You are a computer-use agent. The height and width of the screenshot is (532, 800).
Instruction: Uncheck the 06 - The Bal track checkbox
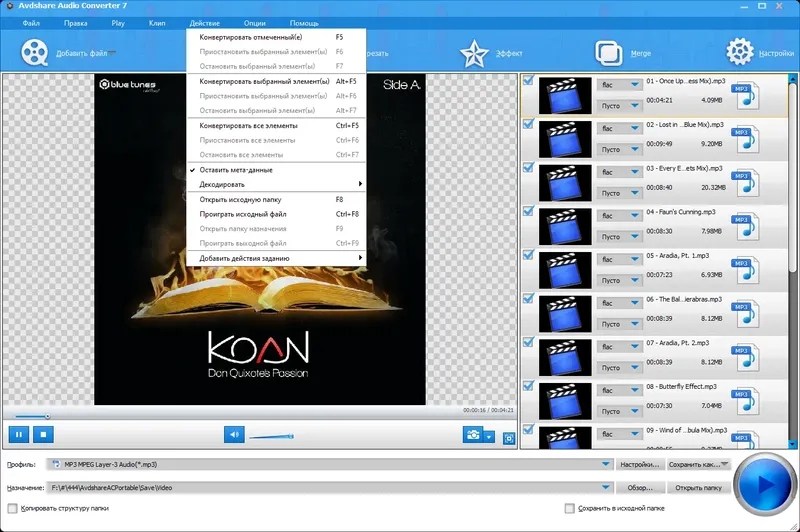click(x=528, y=298)
